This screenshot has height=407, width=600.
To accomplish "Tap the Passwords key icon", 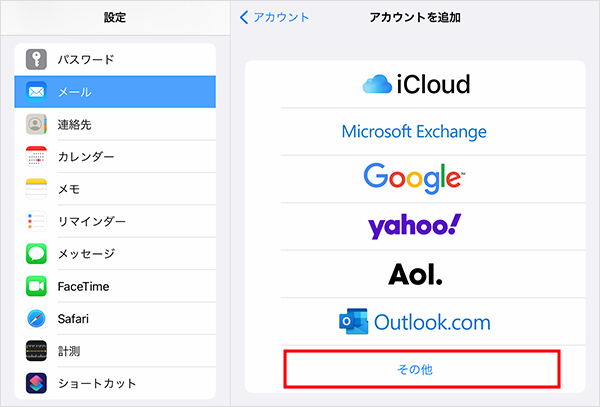I will point(38,59).
